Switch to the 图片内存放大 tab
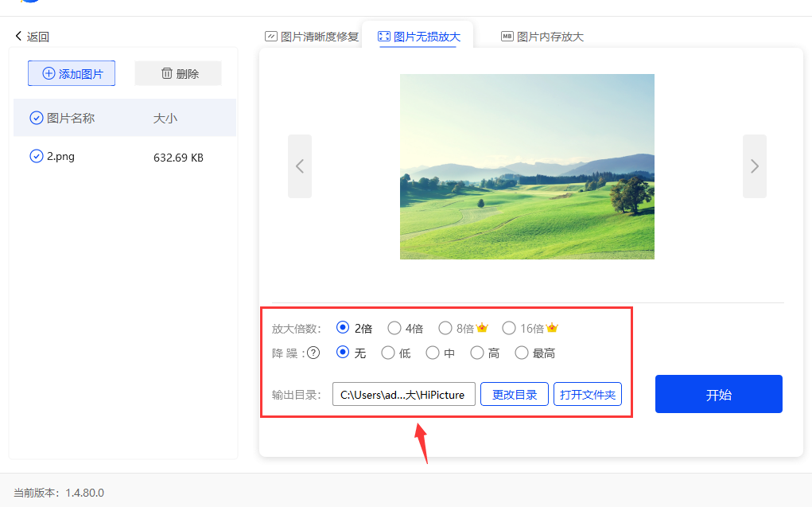Viewport: 812px width, 507px height. tap(542, 36)
